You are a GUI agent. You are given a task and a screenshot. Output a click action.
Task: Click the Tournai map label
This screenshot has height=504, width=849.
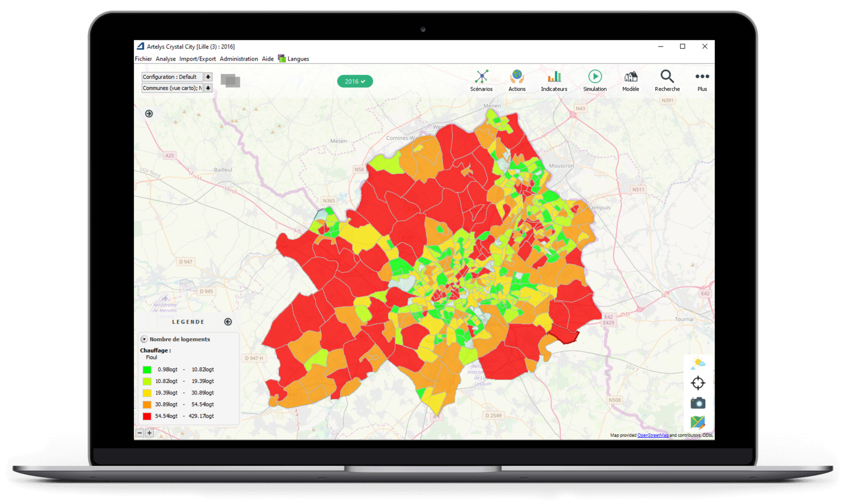(685, 319)
